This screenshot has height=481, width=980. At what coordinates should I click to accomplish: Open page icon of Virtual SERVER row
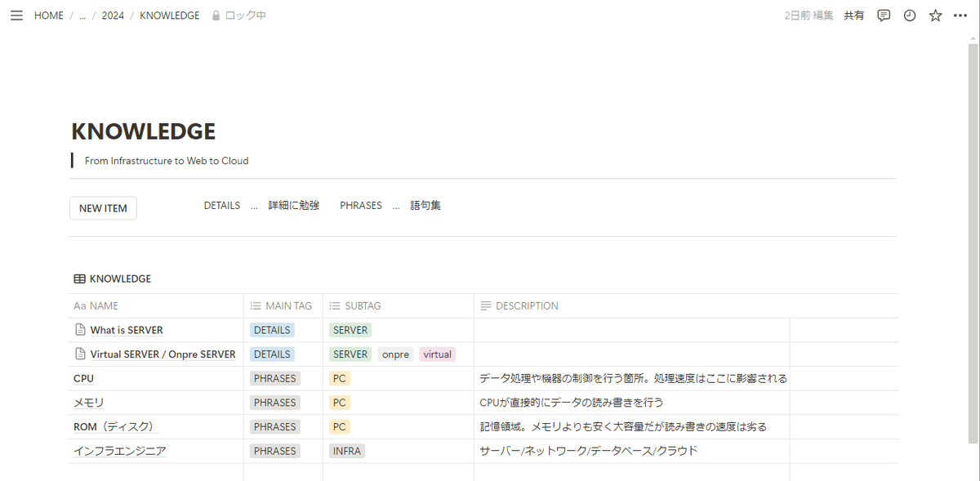pyautogui.click(x=80, y=354)
